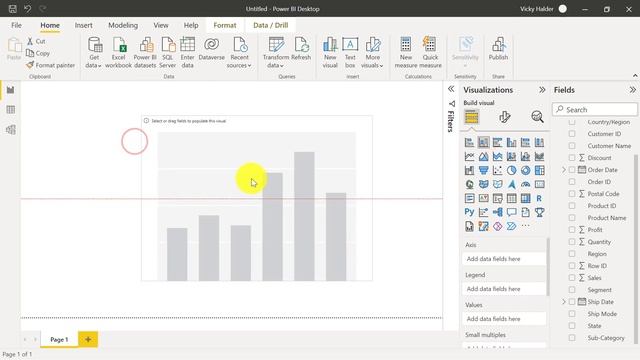The image size is (640, 360).
Task: Switch to the Insert tab
Action: 84,25
